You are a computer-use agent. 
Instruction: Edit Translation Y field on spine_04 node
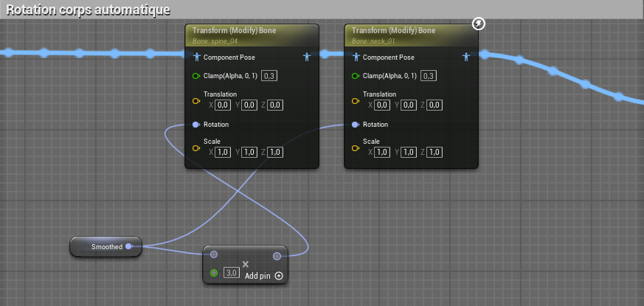coord(249,105)
